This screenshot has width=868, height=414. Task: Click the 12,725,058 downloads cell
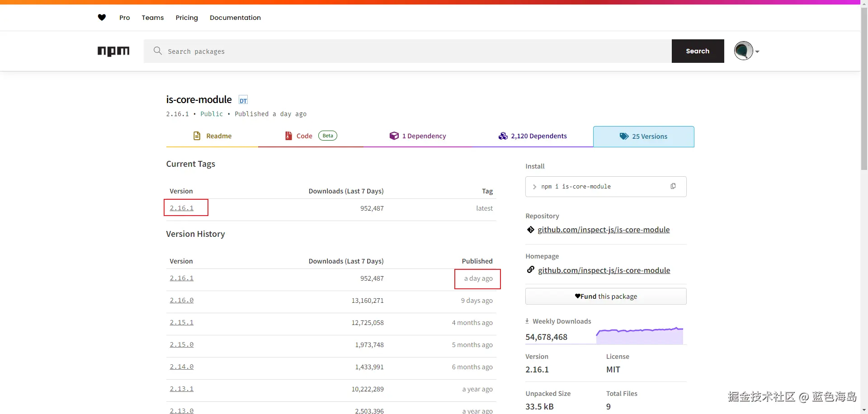(368, 323)
